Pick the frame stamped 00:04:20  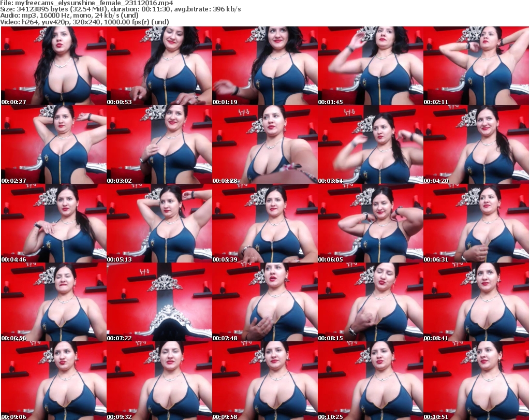tap(476, 144)
